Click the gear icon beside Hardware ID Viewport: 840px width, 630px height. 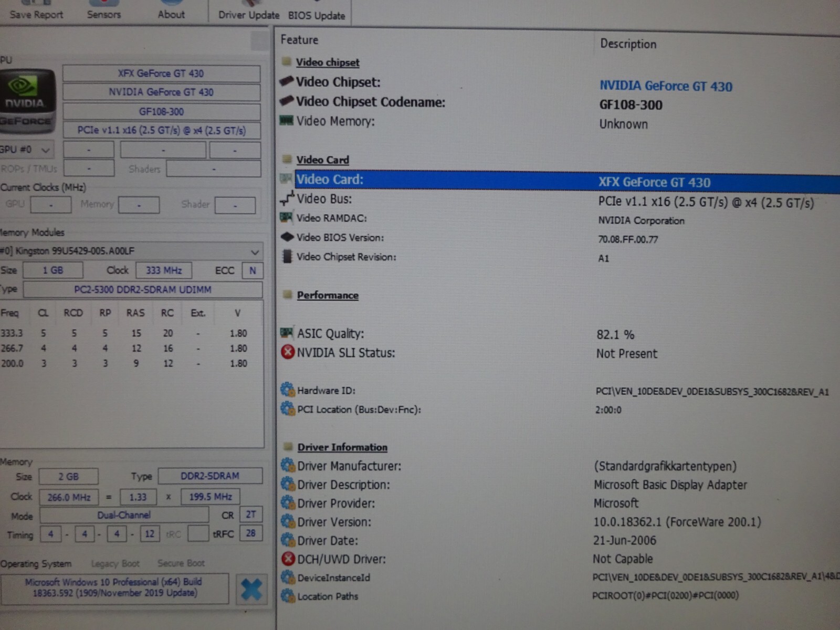coord(288,390)
